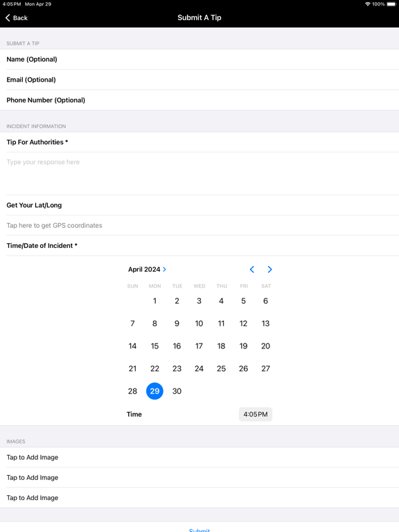Select April 23 in calendar

pos(177,369)
